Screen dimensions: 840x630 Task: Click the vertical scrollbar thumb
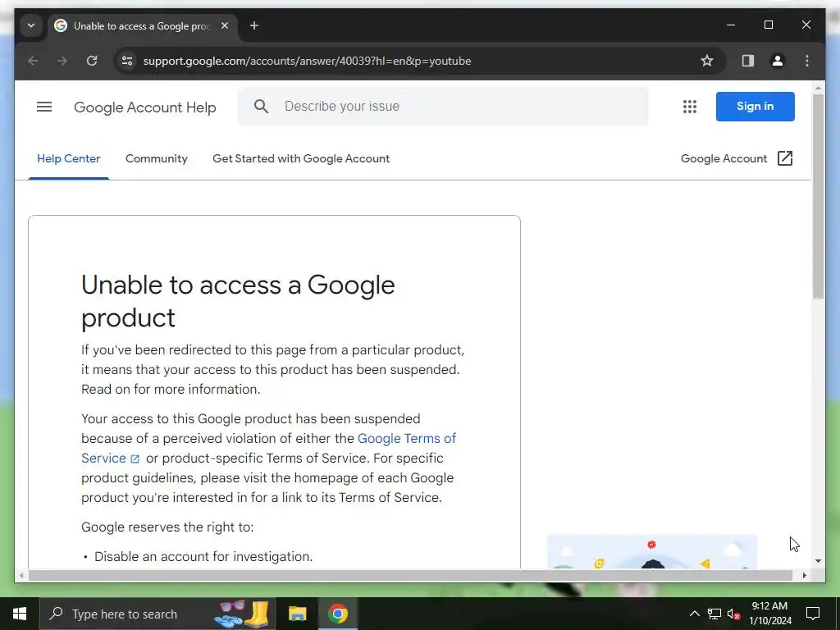(x=818, y=196)
